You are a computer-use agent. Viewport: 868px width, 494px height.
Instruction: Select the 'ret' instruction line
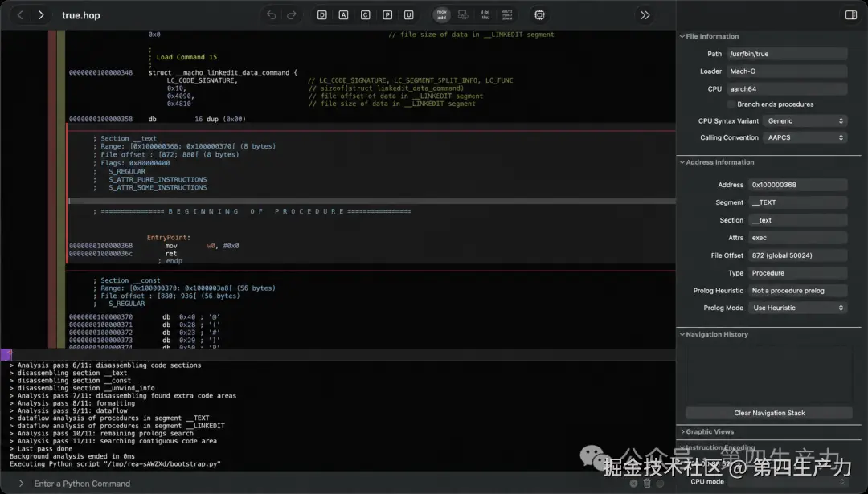pyautogui.click(x=171, y=254)
